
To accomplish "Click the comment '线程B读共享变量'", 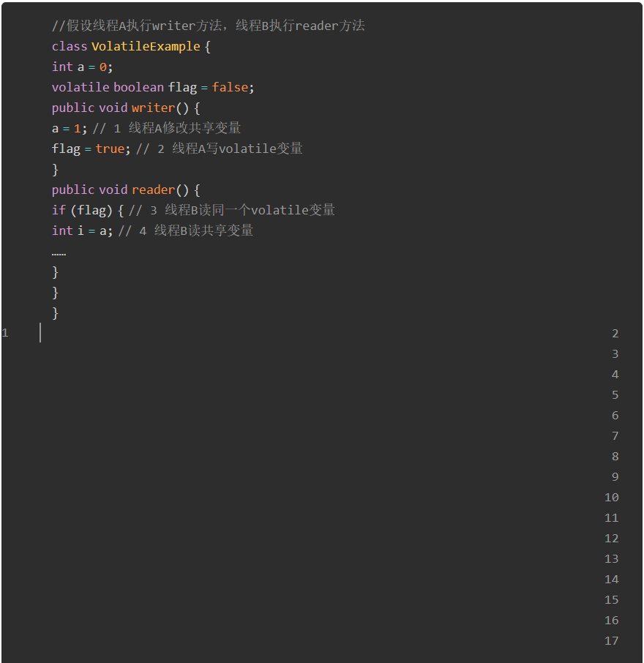I will 204,231.
